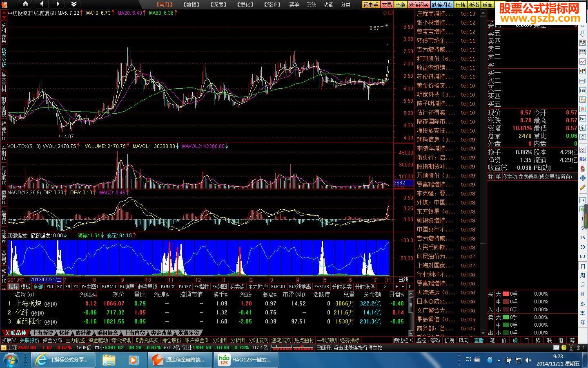Click the Windows Start button

pyautogui.click(x=11, y=360)
